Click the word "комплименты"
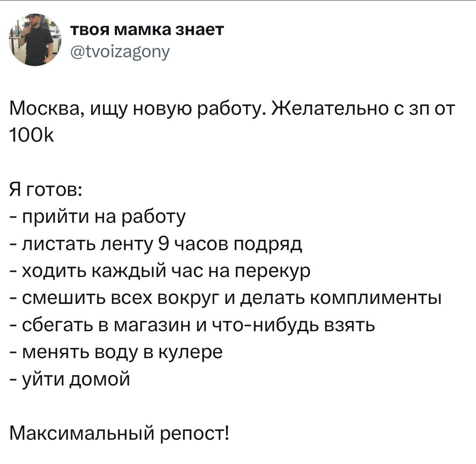 375,298
